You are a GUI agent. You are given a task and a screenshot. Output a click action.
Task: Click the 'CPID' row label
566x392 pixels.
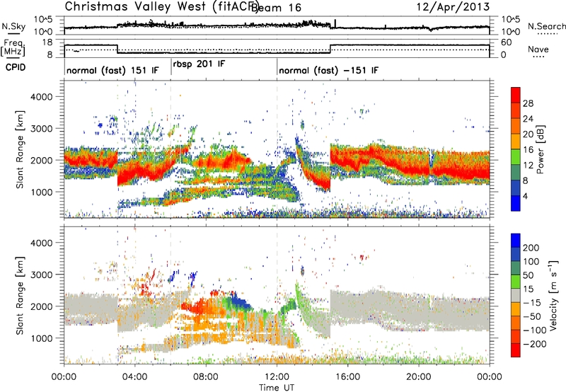pos(15,67)
